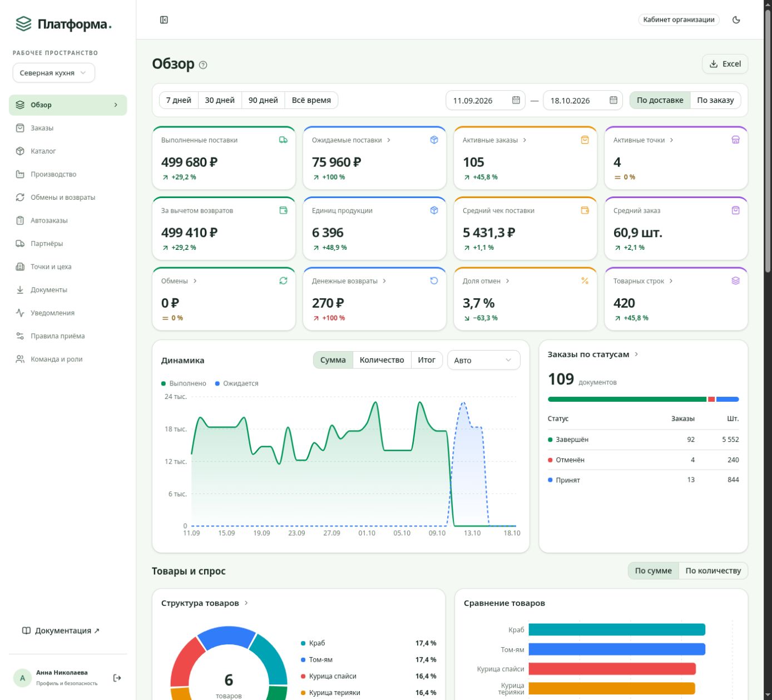
Task: Switch date basis to По доставке
Action: tap(660, 100)
